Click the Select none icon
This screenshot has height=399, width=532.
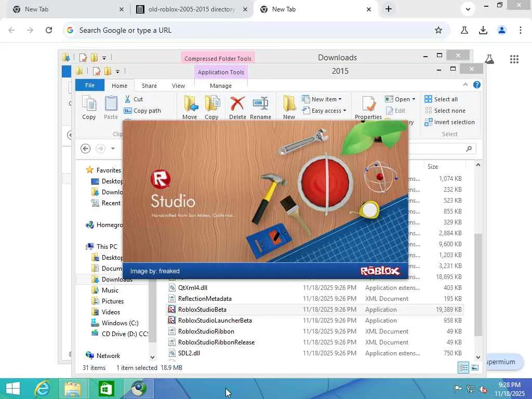[428, 111]
